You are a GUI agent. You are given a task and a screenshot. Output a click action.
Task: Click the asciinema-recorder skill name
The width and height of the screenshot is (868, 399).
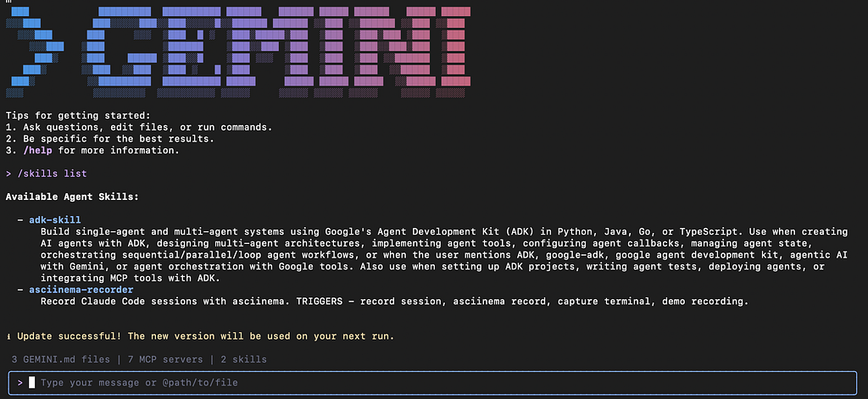[81, 290]
